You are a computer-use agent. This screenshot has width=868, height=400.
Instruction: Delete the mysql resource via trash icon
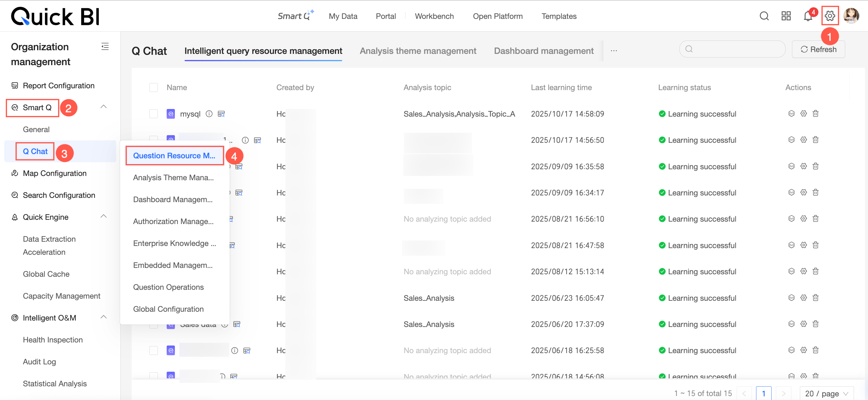tap(815, 114)
